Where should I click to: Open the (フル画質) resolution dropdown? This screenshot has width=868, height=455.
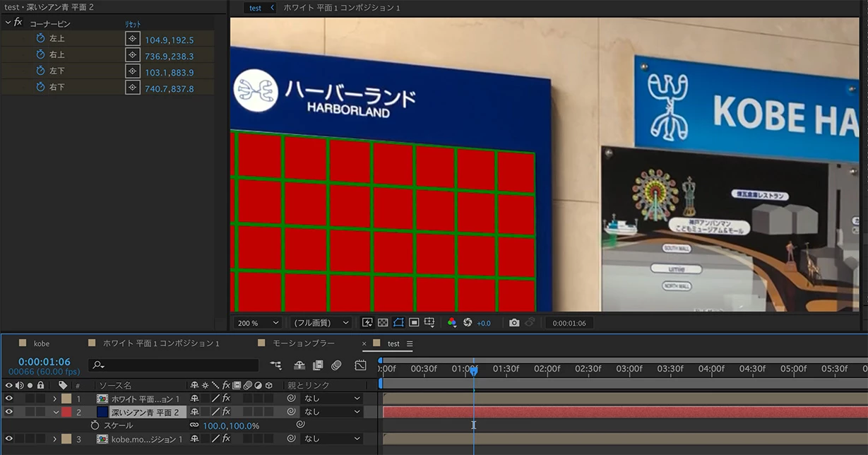point(321,323)
